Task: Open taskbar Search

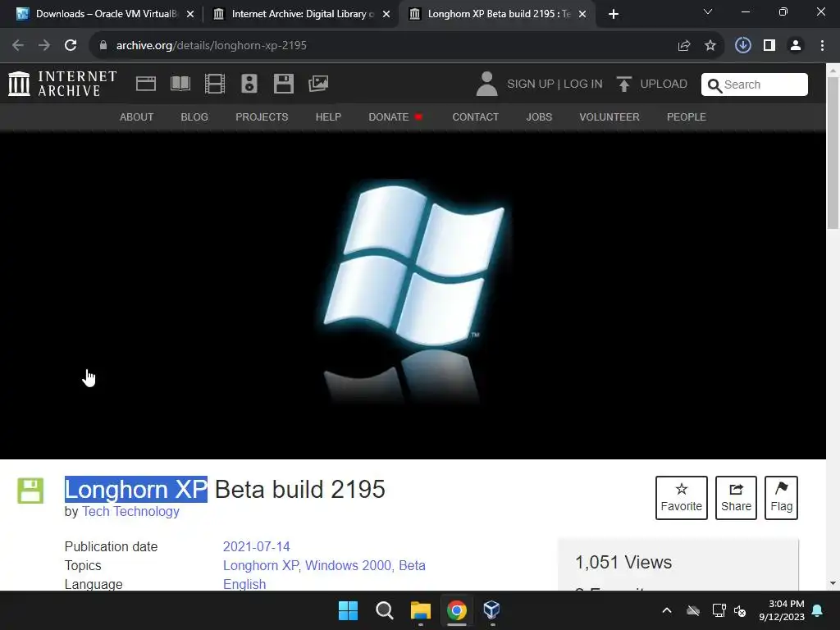Action: [385, 610]
